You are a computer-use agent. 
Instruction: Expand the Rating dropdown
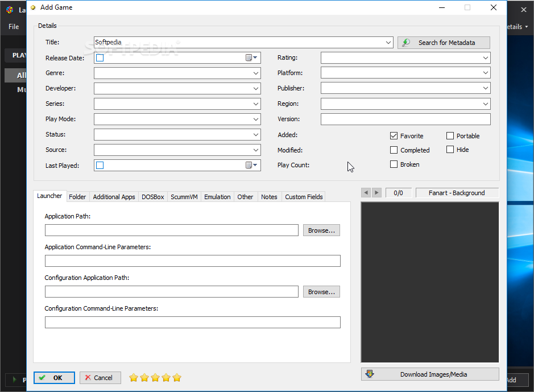[486, 58]
